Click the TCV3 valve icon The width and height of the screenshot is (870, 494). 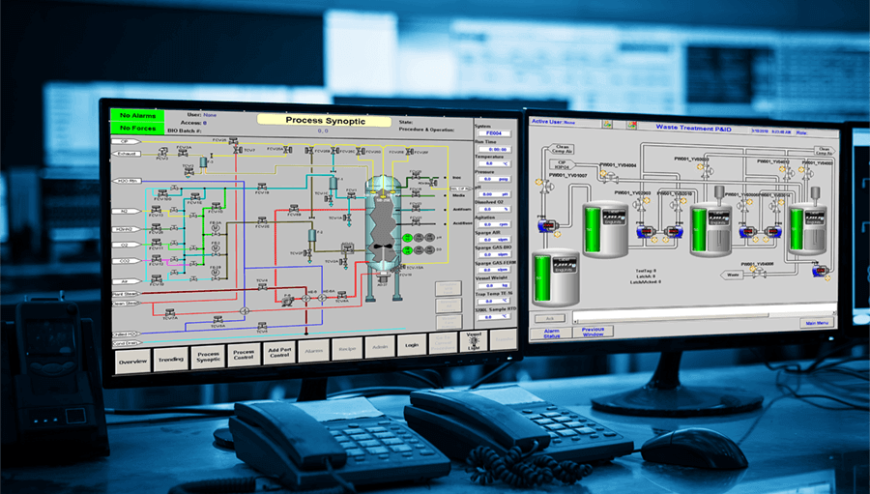(x=189, y=172)
